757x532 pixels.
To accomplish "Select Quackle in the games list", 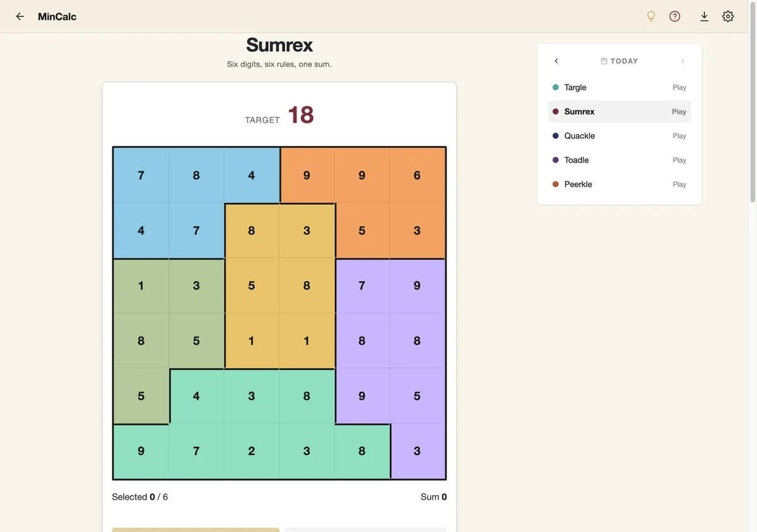I will tap(619, 136).
